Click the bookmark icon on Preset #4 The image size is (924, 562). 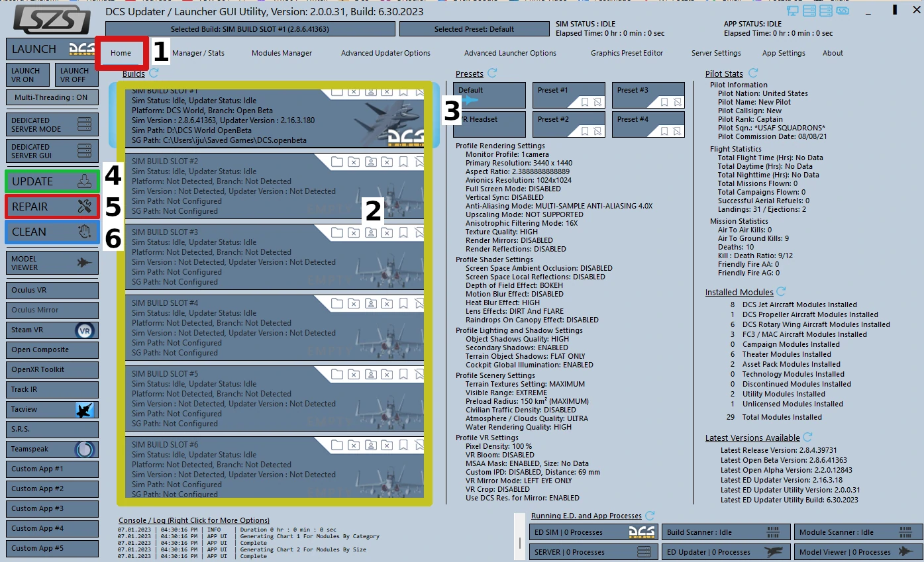pos(664,131)
